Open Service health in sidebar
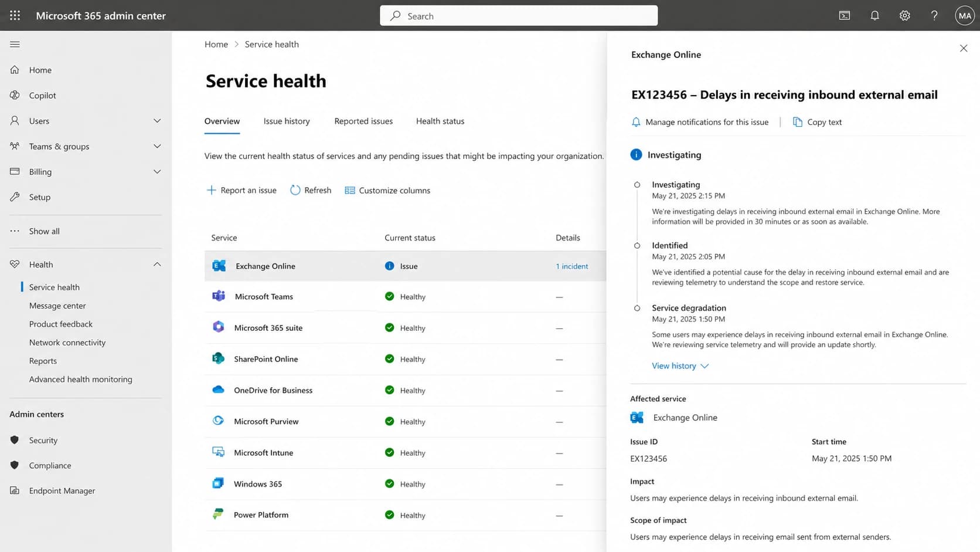This screenshot has width=980, height=552. tap(55, 287)
